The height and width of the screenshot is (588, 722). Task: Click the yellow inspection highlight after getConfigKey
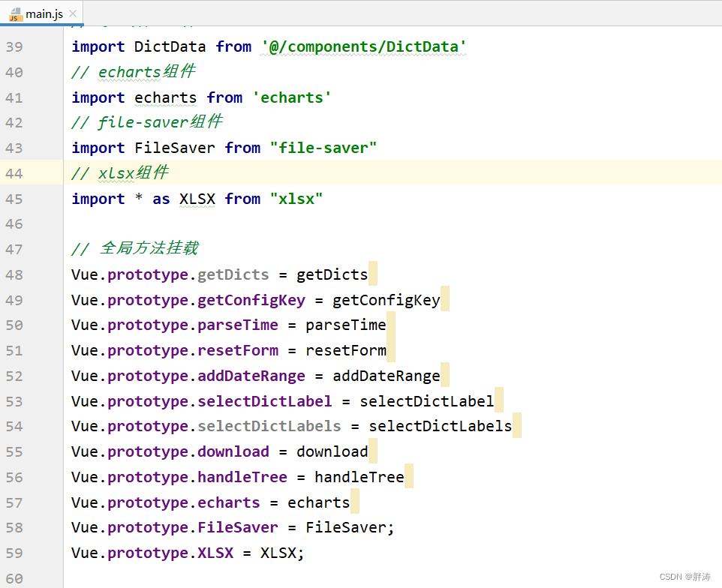[x=445, y=298]
